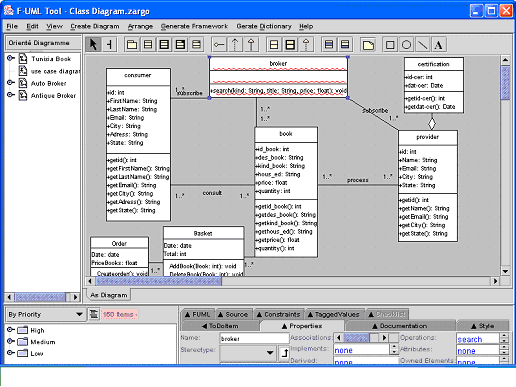Open the Arrange menu
The height and width of the screenshot is (387, 516).
point(140,26)
